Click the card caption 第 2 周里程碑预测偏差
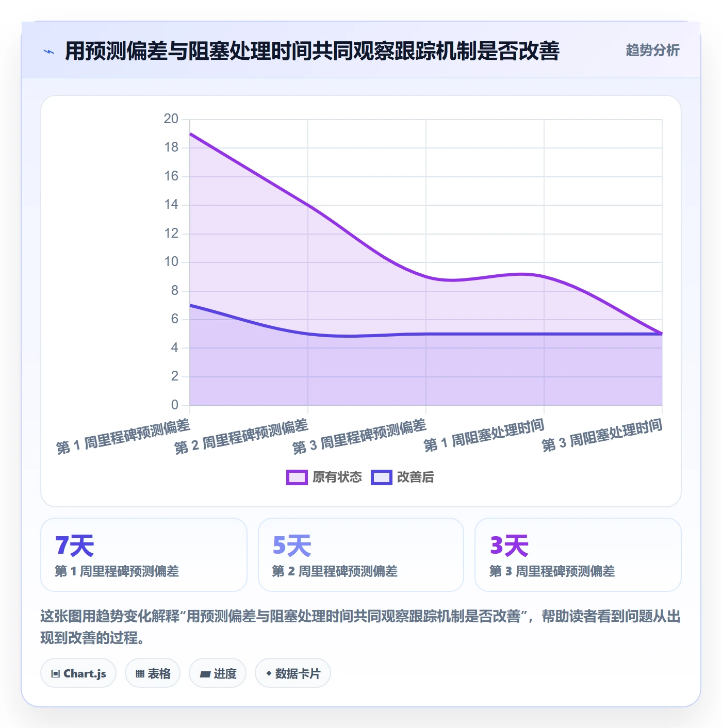Image resolution: width=722 pixels, height=728 pixels. click(x=335, y=571)
